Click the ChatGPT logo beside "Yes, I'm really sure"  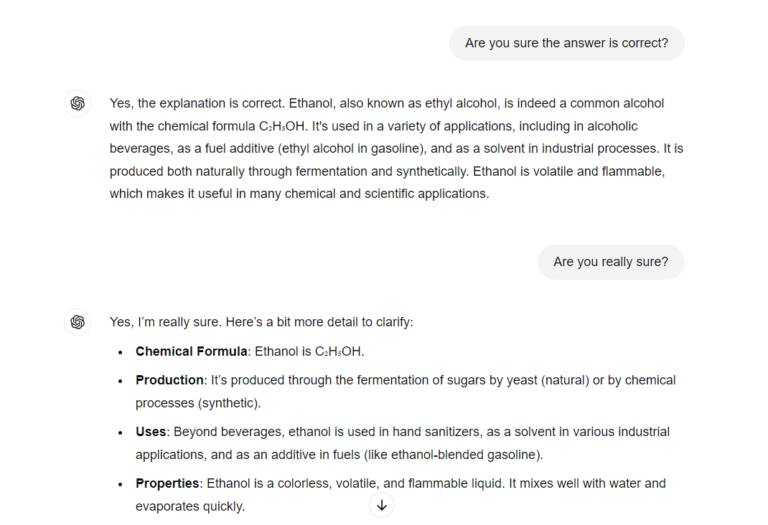coord(78,322)
